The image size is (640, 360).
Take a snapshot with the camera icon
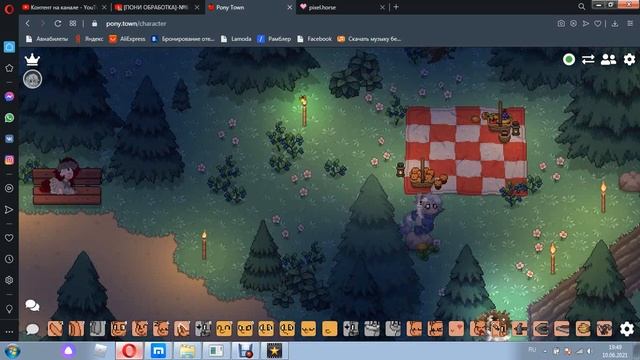tap(561, 24)
